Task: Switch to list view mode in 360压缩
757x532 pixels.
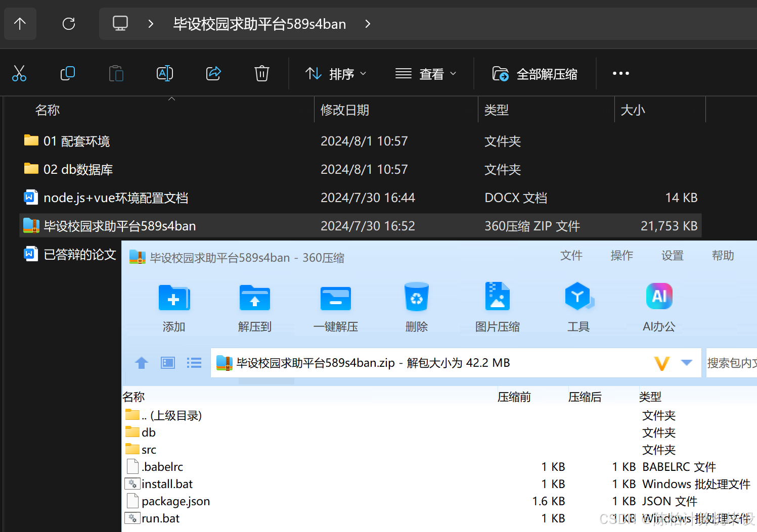Action: click(194, 363)
